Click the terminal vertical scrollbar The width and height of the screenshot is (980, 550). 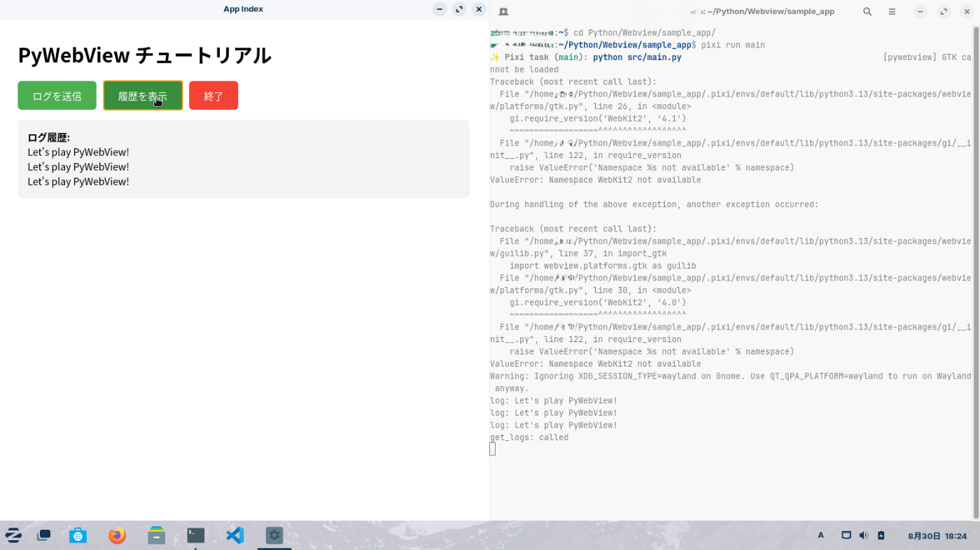pyautogui.click(x=976, y=273)
